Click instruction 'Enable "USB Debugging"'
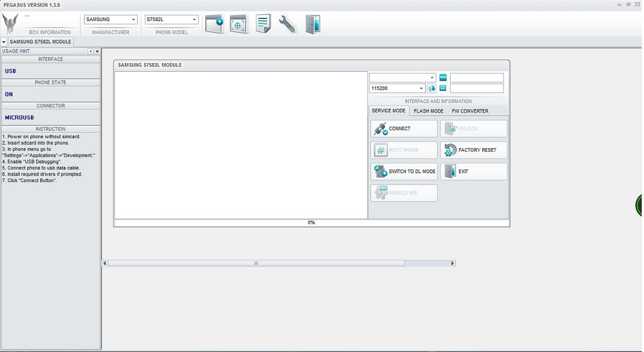This screenshot has width=644, height=352. [32, 162]
